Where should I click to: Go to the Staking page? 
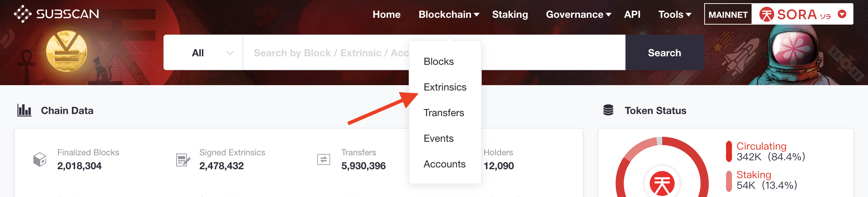pyautogui.click(x=510, y=14)
